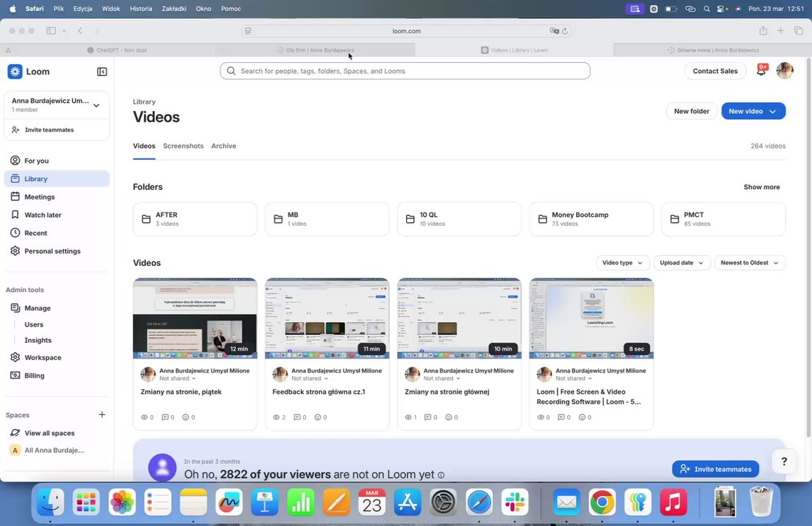The width and height of the screenshot is (812, 526).
Task: Open Keynote from the Dock
Action: pyautogui.click(x=264, y=502)
